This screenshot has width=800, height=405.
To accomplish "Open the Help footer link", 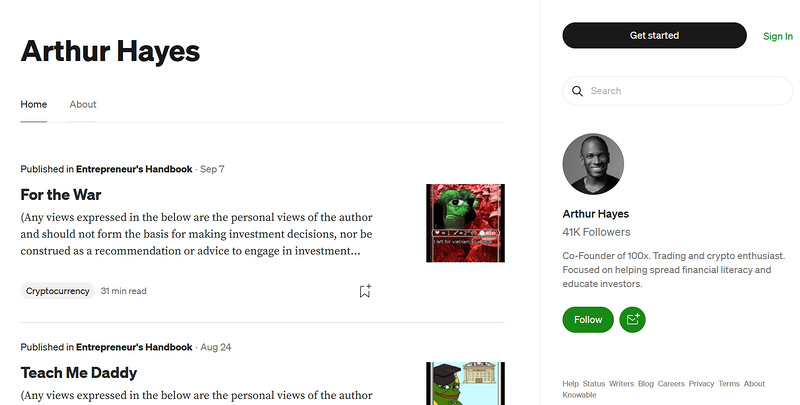I will (x=570, y=384).
